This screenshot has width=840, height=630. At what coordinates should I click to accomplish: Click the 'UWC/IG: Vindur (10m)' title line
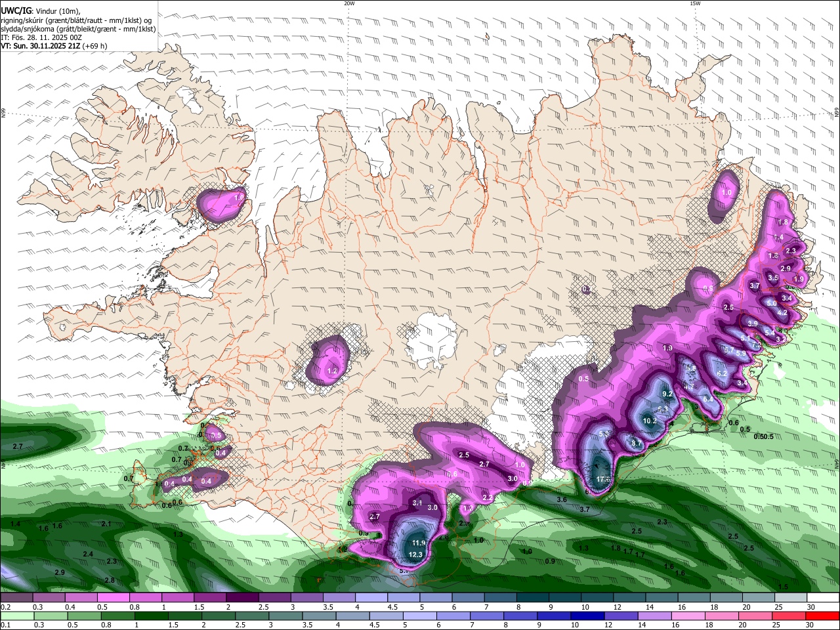click(41, 11)
